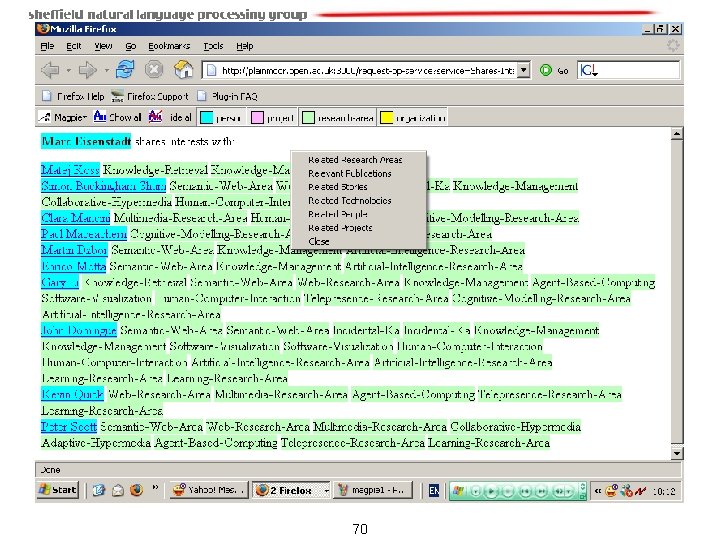
Task: Click the EN language bar indicator
Action: coord(434,490)
